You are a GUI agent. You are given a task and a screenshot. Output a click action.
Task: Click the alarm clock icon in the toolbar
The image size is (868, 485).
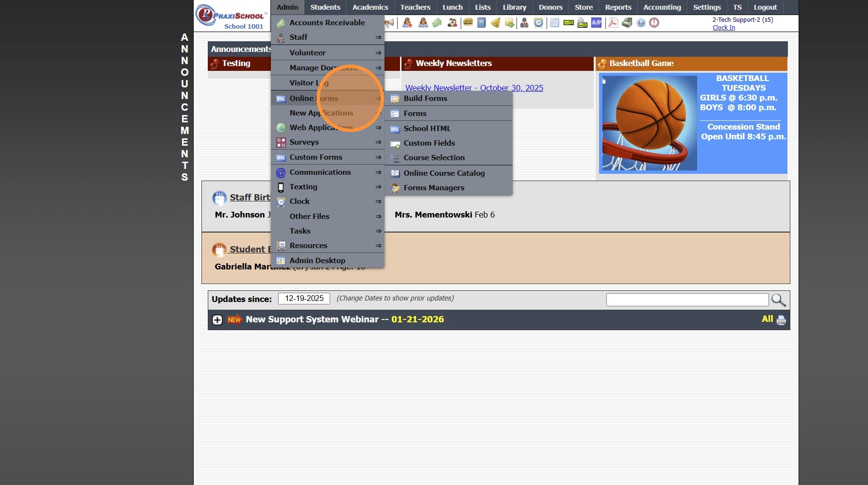(539, 22)
